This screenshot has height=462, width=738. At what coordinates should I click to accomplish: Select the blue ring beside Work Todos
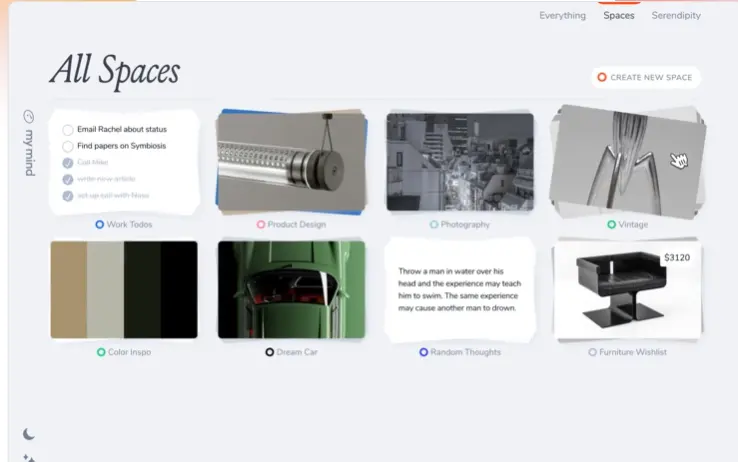point(99,224)
